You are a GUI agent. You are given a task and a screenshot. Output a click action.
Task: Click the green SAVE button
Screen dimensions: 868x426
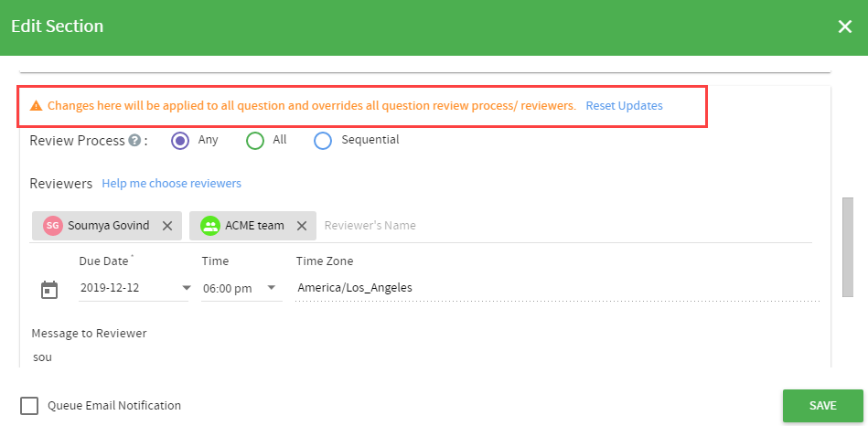(822, 406)
